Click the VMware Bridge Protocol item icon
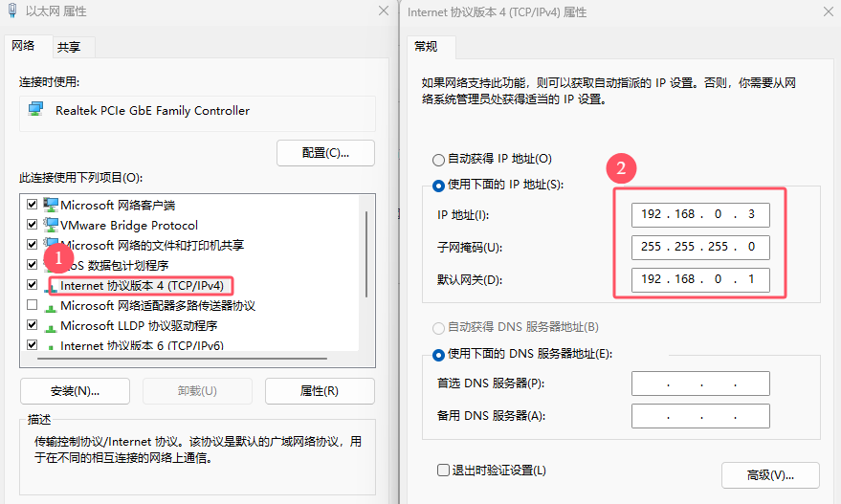 pyautogui.click(x=51, y=225)
